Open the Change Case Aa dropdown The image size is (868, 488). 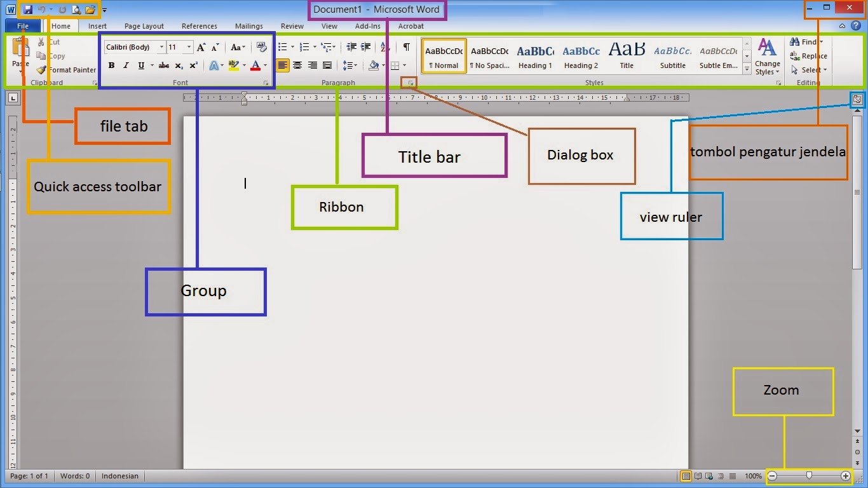[238, 47]
